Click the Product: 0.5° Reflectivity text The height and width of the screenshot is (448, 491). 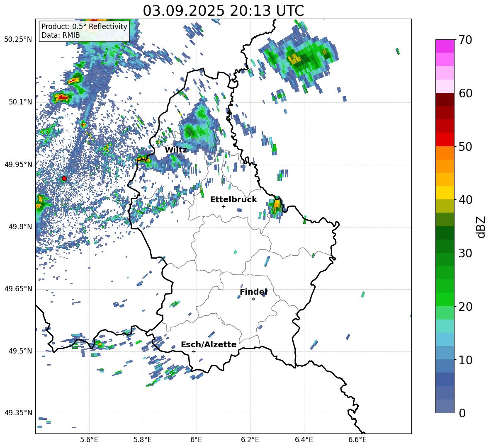coord(84,27)
